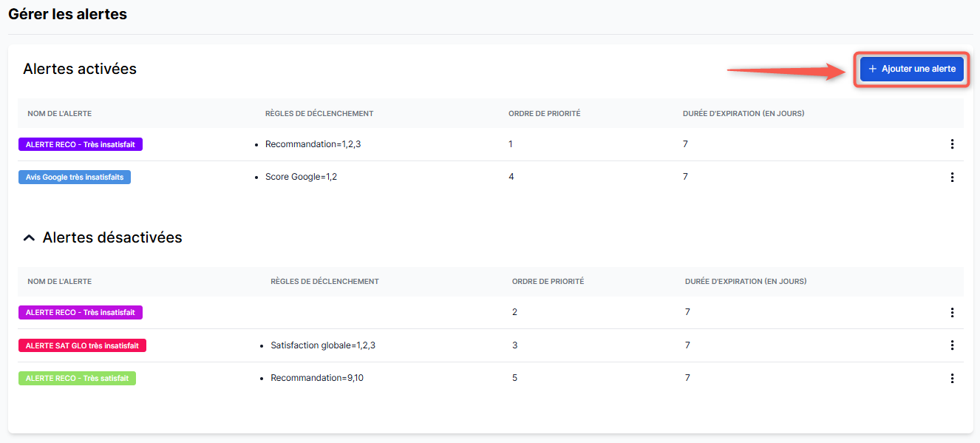Click Ordre de priorité header in activated alerts
Screen dimensions: 980x443
544,114
